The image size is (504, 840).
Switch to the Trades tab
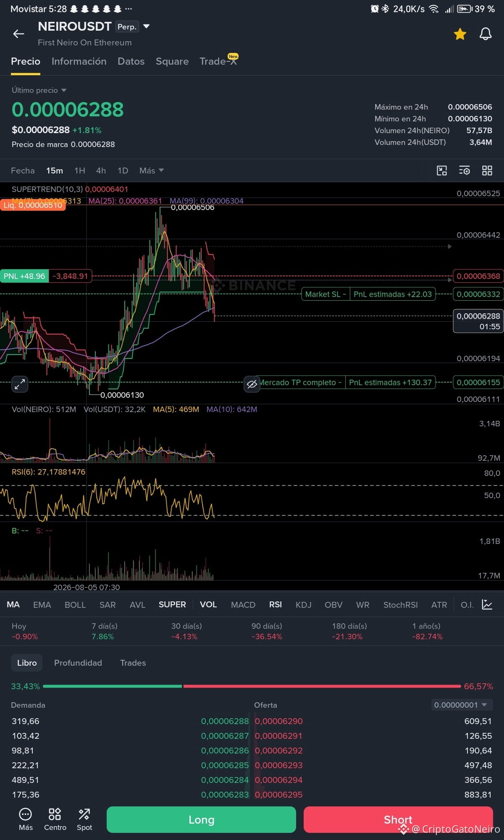[133, 663]
